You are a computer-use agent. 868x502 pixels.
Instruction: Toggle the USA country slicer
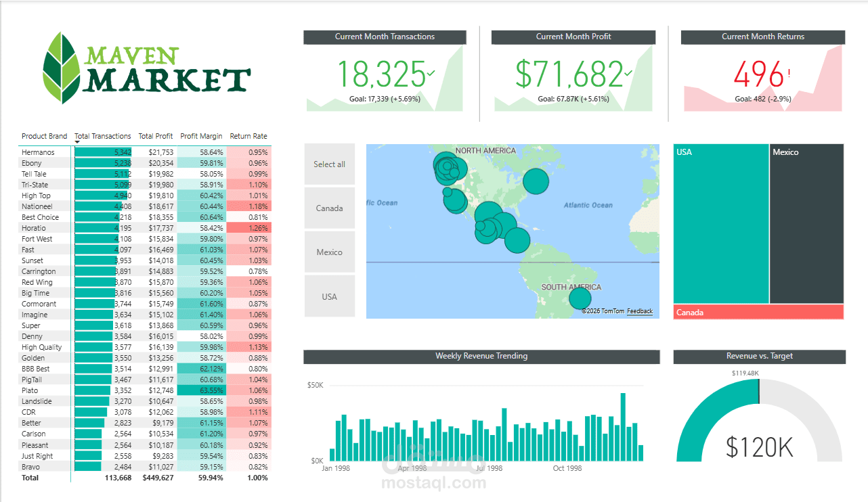tap(329, 296)
